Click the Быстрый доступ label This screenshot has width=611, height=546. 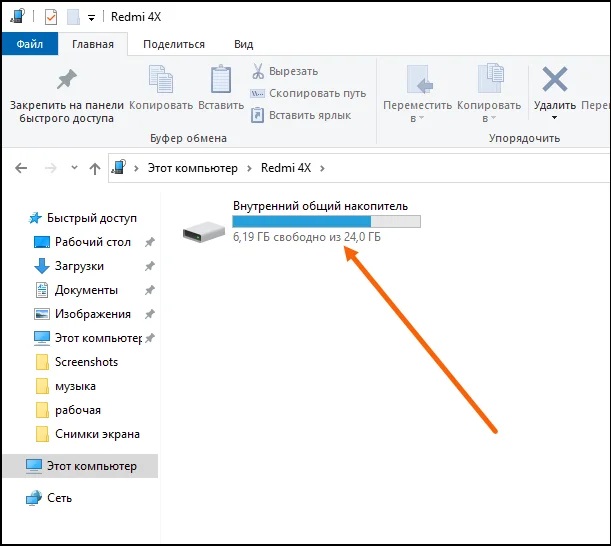click(x=92, y=218)
